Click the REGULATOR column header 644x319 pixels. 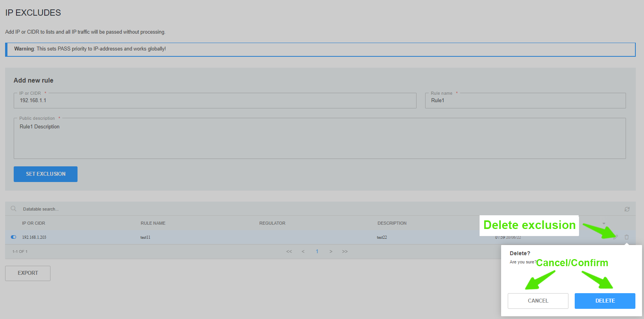pyautogui.click(x=272, y=223)
